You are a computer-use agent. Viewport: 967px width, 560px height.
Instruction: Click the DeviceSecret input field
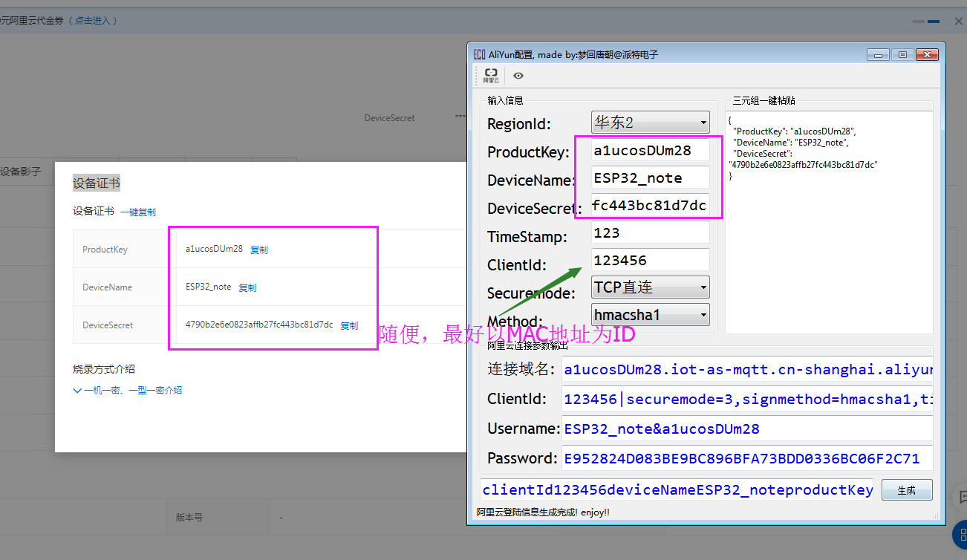click(651, 205)
